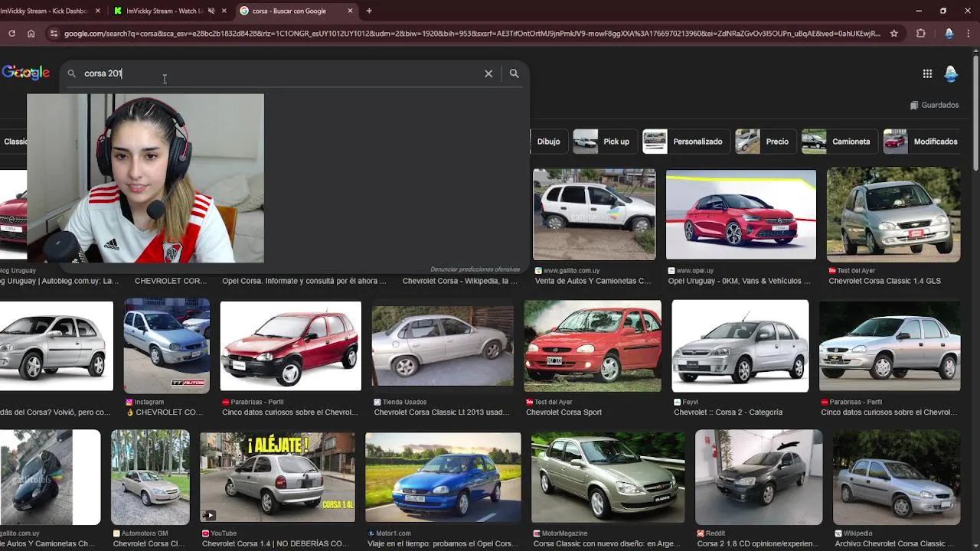Click the 'corsa 201' search box
The image size is (980, 551).
pos(279,73)
